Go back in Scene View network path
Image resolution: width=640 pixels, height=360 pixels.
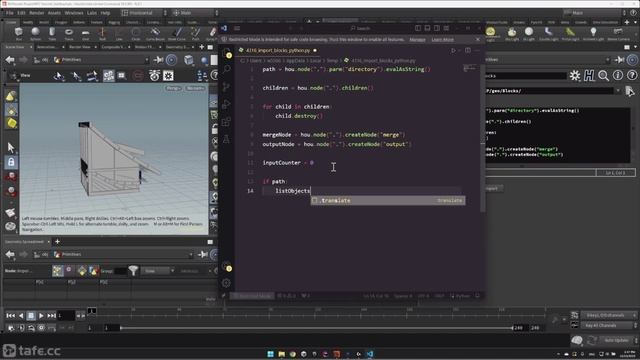(10, 60)
